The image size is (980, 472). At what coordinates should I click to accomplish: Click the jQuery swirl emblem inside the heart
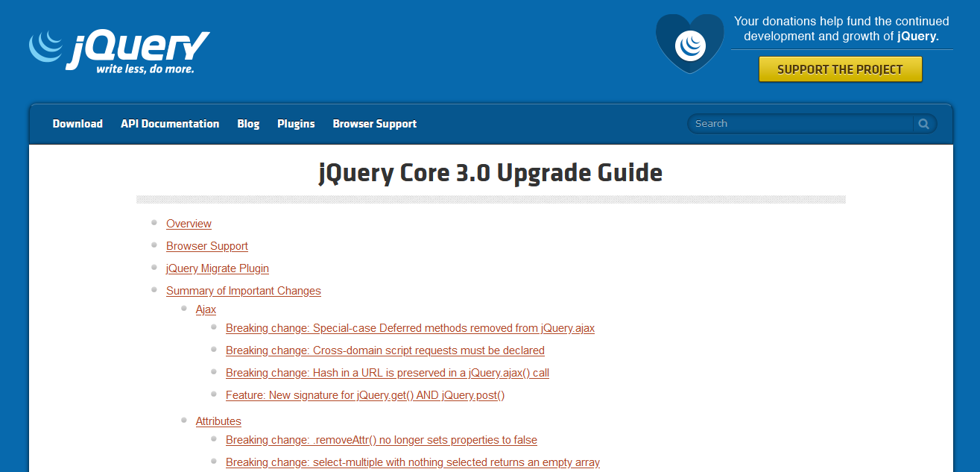[x=689, y=45]
